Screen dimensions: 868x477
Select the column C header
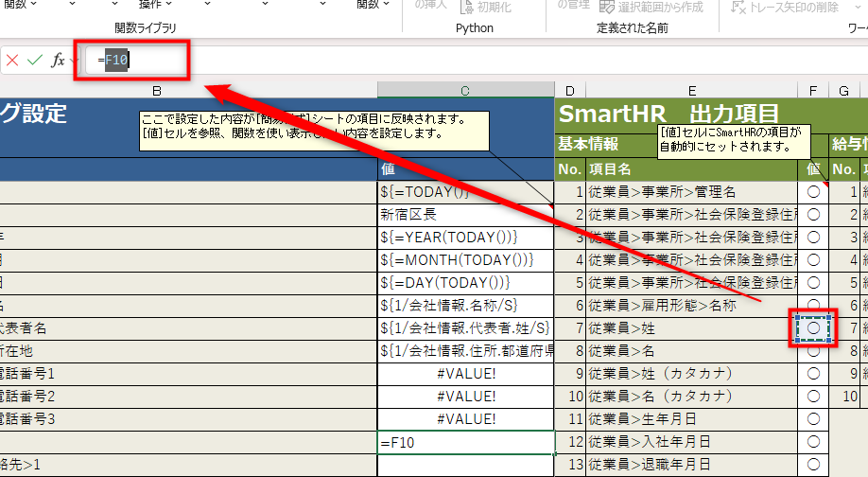[465, 90]
